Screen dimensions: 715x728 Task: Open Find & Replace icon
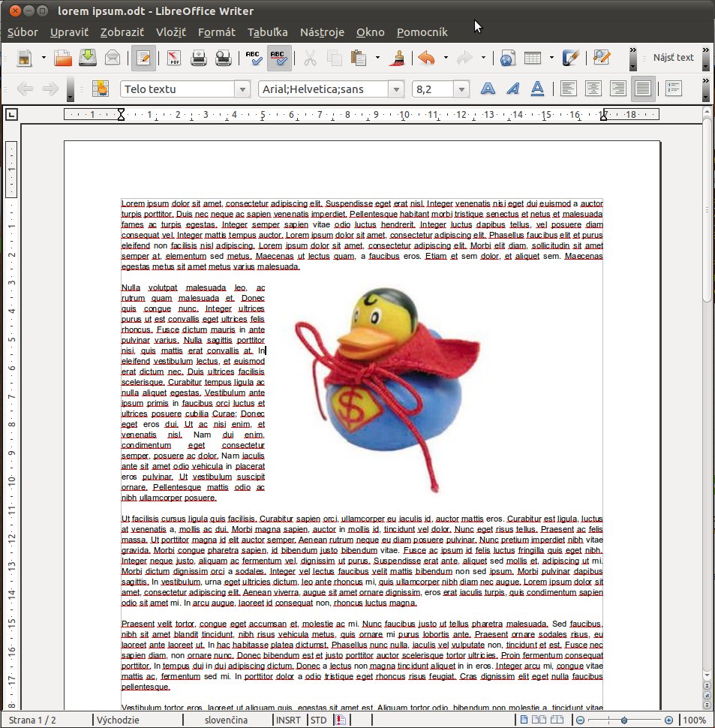point(601,58)
